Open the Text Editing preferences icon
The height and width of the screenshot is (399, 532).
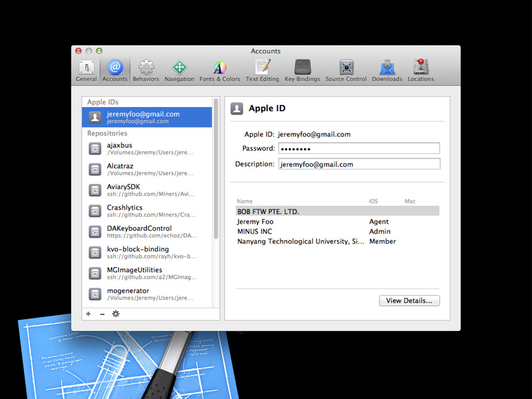[x=262, y=71]
